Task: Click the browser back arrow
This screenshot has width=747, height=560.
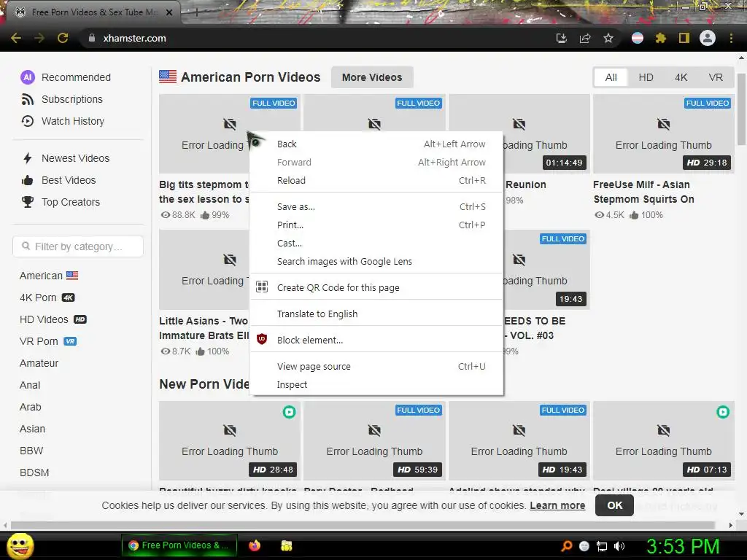Action: coord(16,38)
